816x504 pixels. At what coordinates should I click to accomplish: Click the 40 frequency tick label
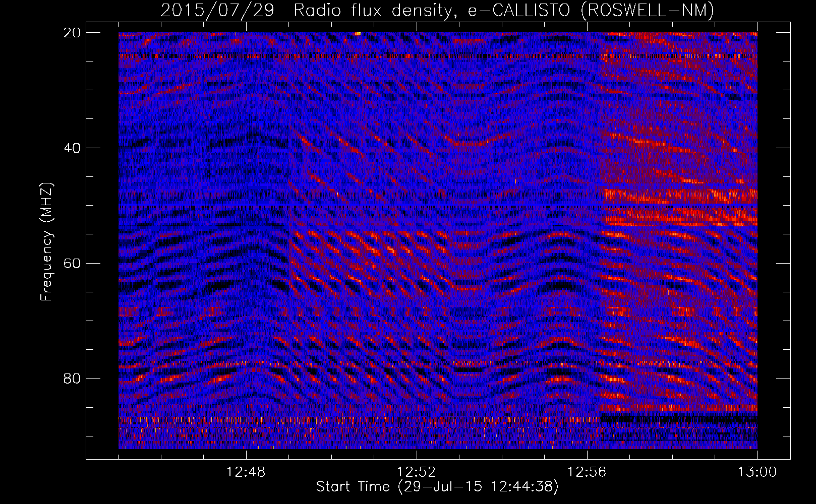coord(73,148)
